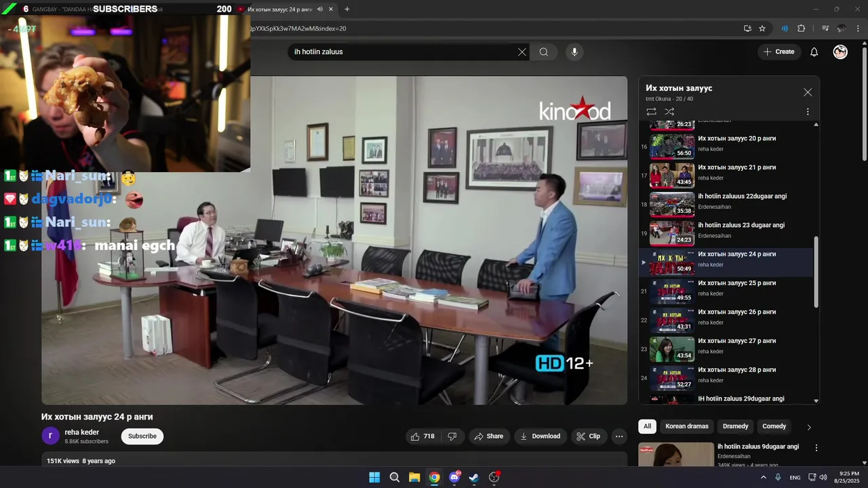Select the Comedy chip

[774, 426]
